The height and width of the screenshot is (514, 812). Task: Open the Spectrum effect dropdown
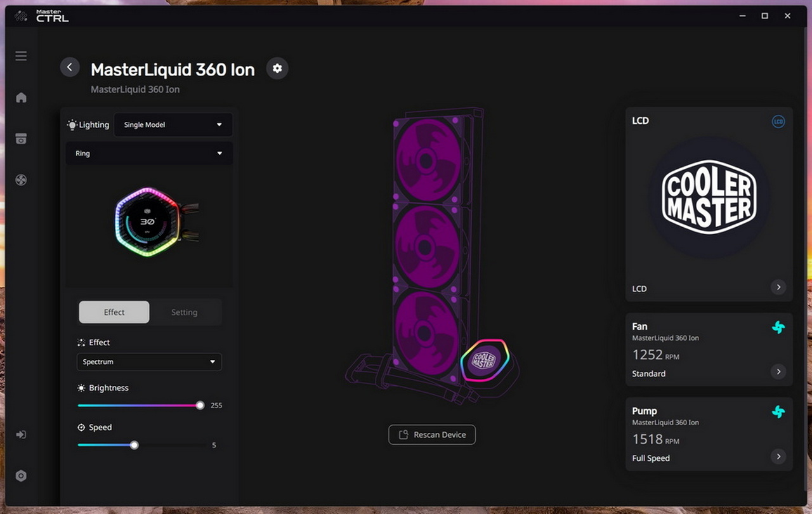tap(149, 362)
